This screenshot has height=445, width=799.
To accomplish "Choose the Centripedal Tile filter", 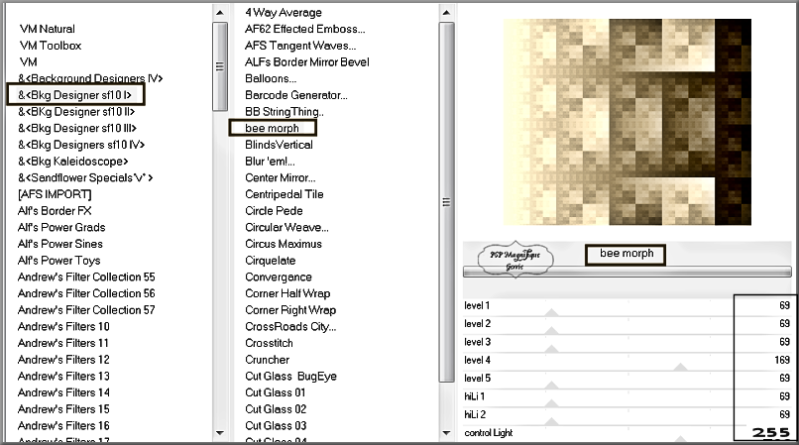I will point(284,194).
